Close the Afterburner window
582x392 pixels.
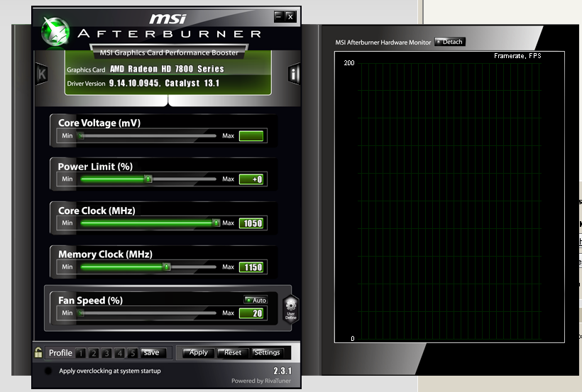[290, 17]
